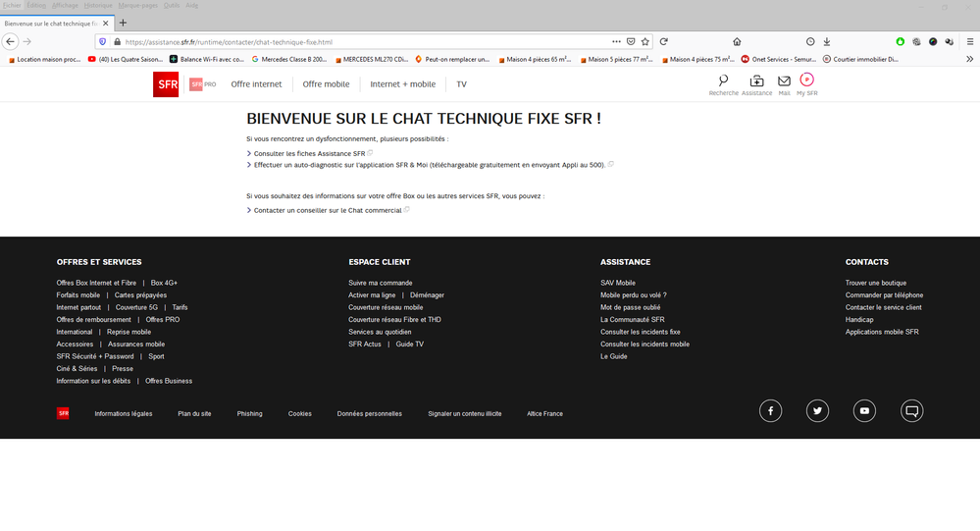Open a new browser tab with plus button

[123, 23]
